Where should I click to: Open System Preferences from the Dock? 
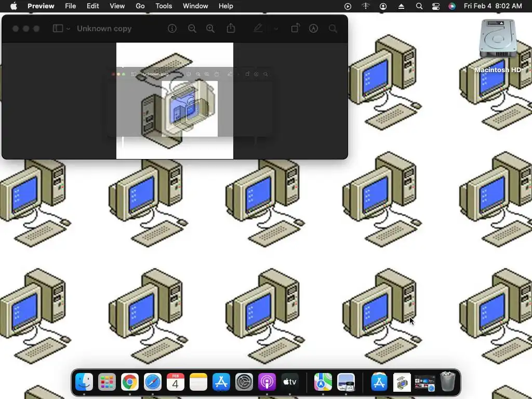244,382
